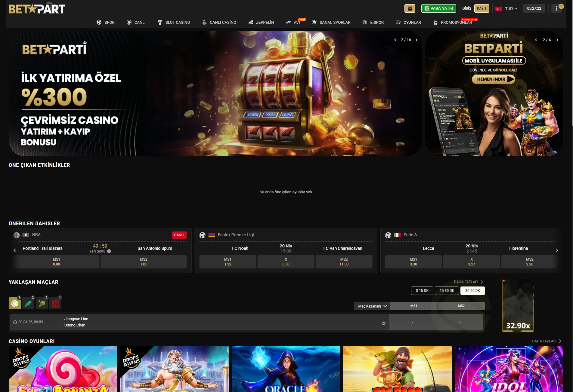573x392 pixels.
Task: Click the Portland Trail Blazers team name
Action: (42, 248)
